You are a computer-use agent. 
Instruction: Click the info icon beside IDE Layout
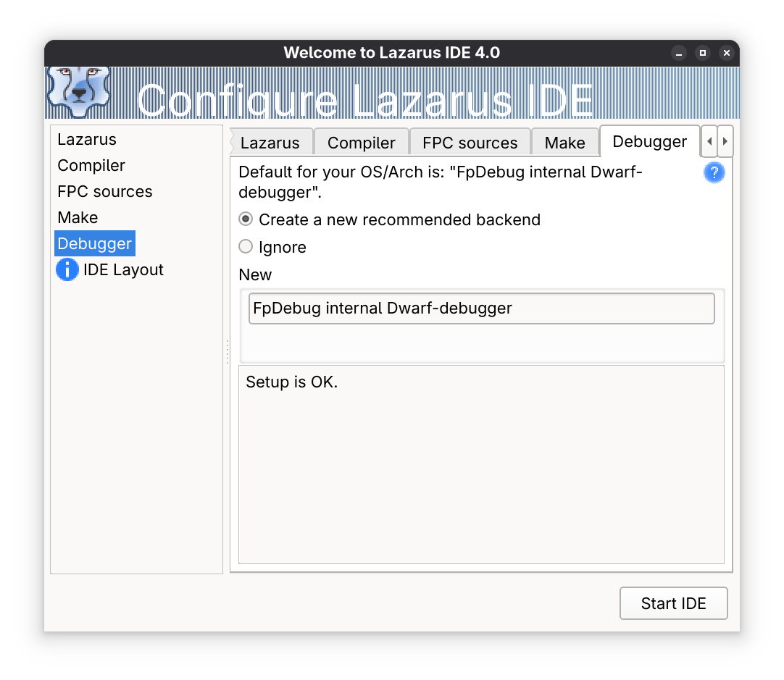(67, 270)
